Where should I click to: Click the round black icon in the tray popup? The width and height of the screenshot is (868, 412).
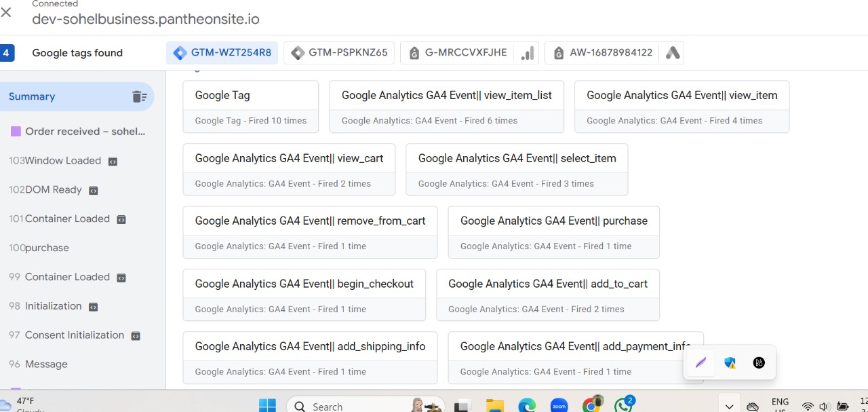(x=759, y=362)
